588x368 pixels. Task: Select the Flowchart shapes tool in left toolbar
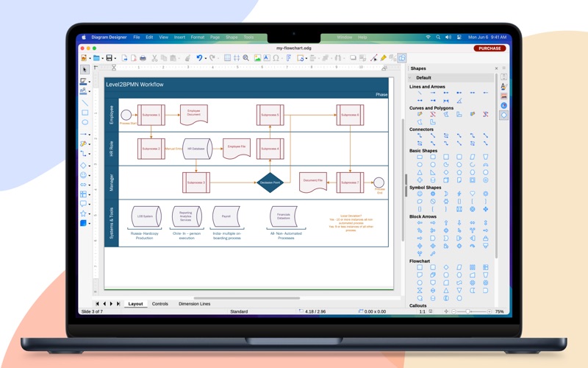[x=83, y=194]
